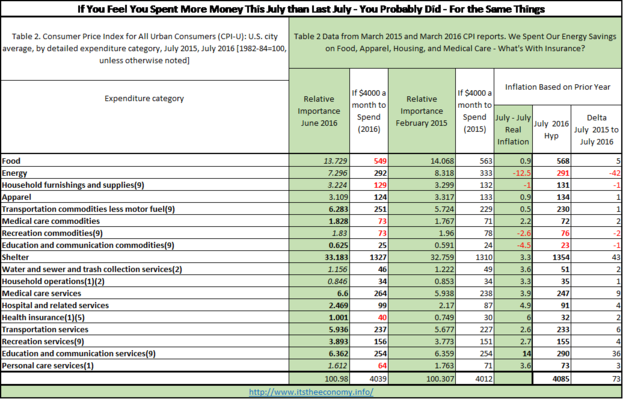The width and height of the screenshot is (623, 399).
Task: Click the Energy delta value -42
Action: pyautogui.click(x=615, y=173)
